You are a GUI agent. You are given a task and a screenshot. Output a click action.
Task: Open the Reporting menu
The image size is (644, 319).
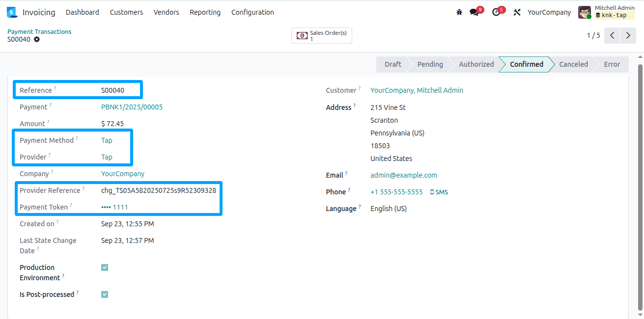(205, 12)
